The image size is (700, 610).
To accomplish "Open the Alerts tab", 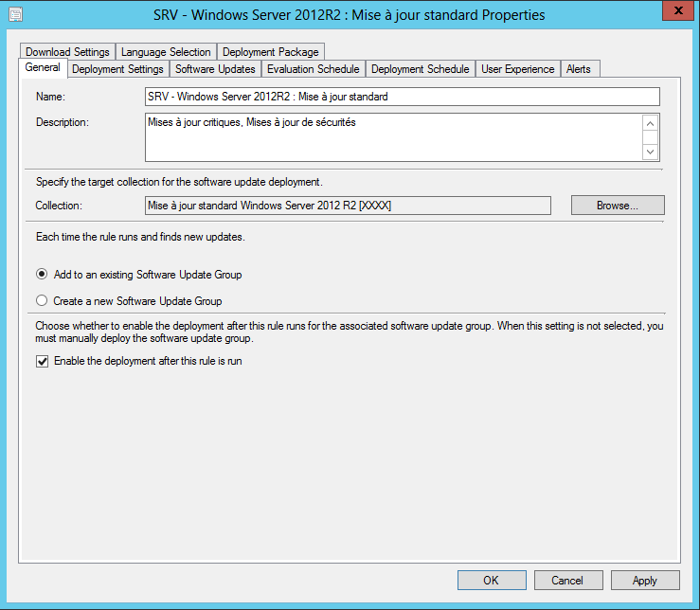I will tap(579, 69).
